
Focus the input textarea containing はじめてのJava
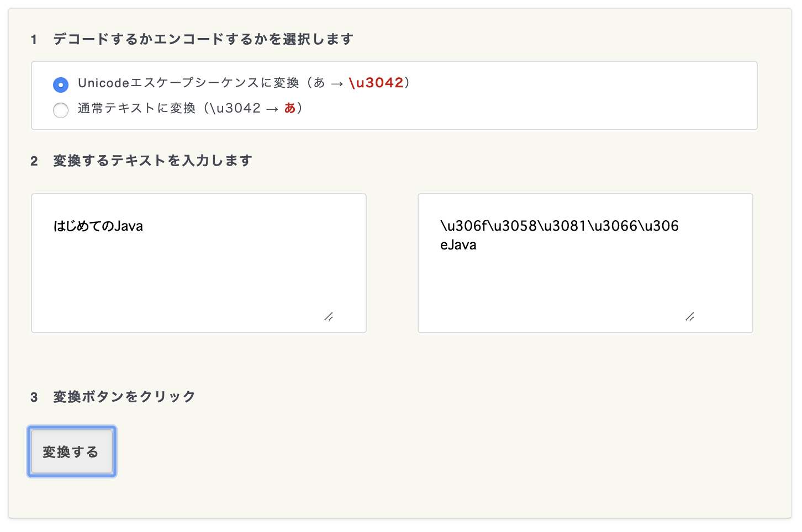click(x=199, y=263)
